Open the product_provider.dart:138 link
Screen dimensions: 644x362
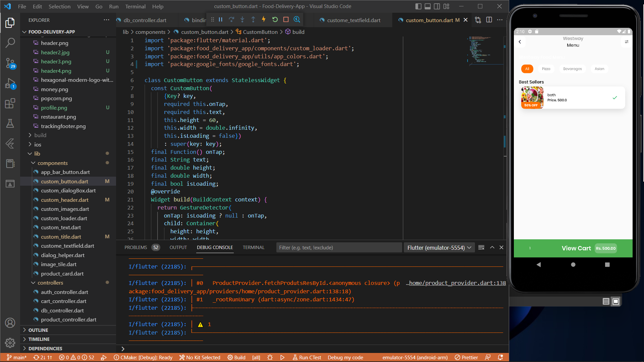456,283
